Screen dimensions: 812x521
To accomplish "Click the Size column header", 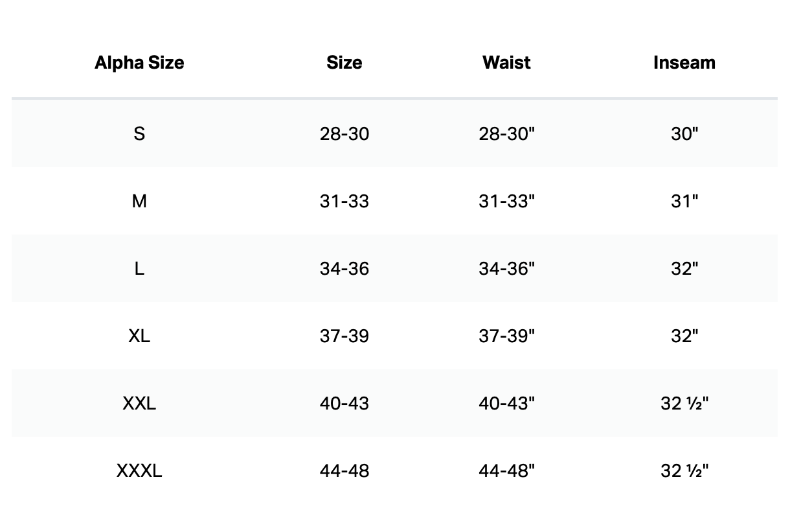I will tap(344, 63).
